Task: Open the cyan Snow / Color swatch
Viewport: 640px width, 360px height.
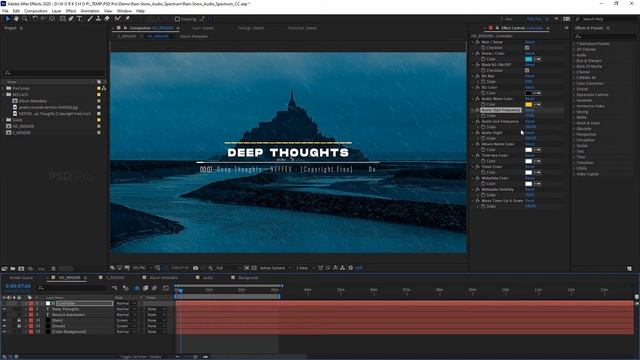Action: pos(529,59)
